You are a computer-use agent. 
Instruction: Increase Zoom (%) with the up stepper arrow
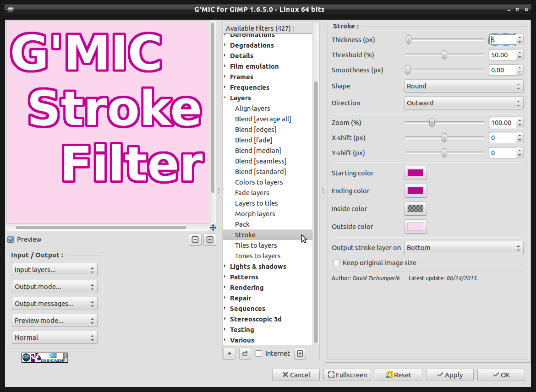[520, 120]
